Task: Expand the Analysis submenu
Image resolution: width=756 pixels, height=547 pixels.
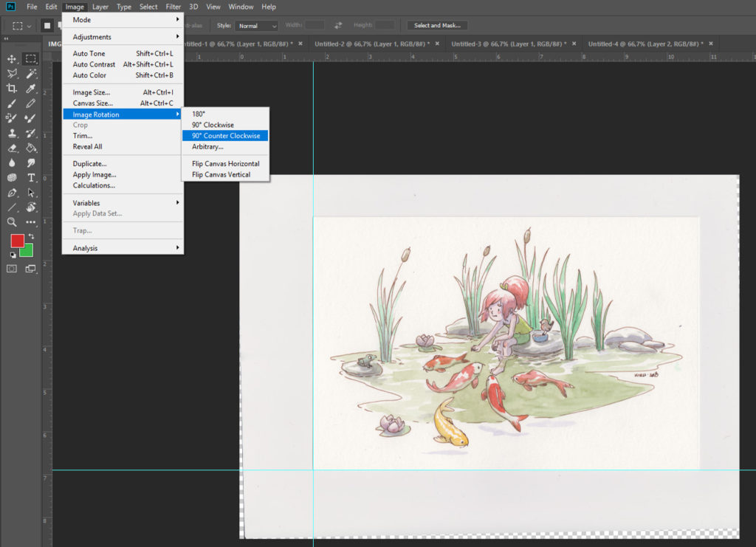Action: [123, 248]
